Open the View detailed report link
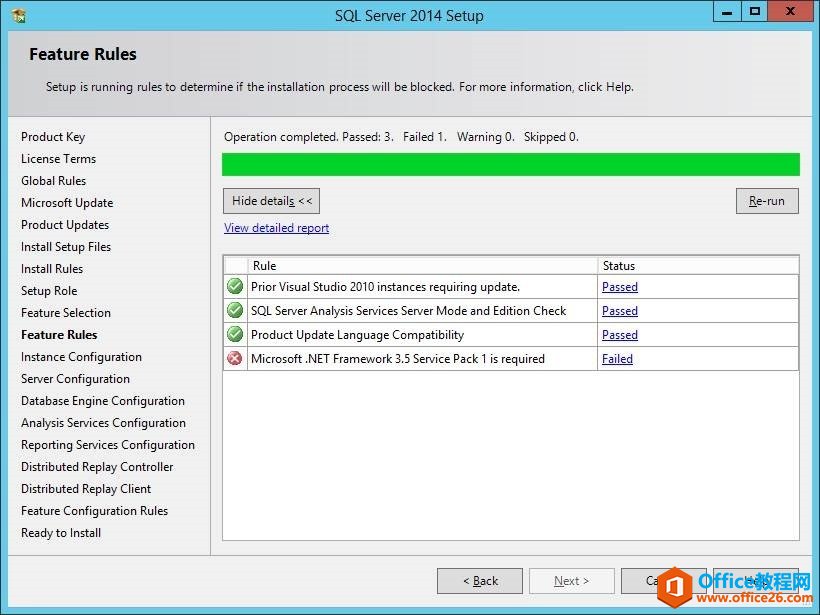Image resolution: width=820 pixels, height=615 pixels. click(277, 228)
